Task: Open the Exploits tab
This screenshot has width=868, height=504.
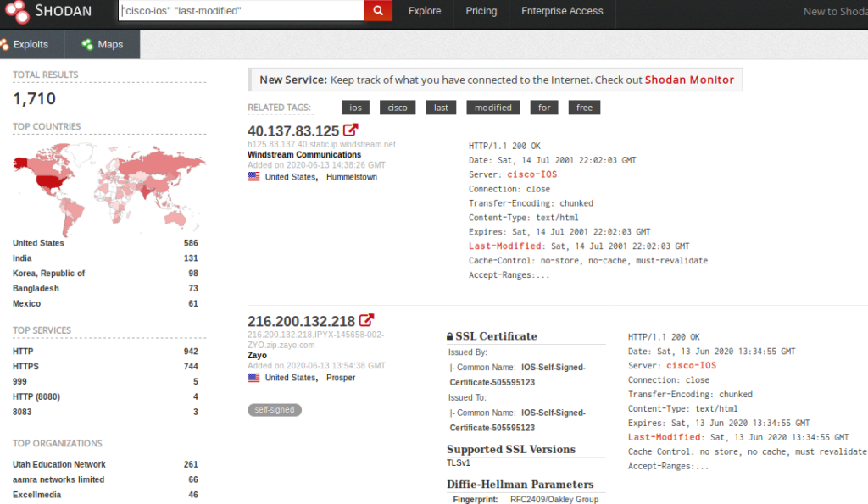Action: (x=31, y=44)
